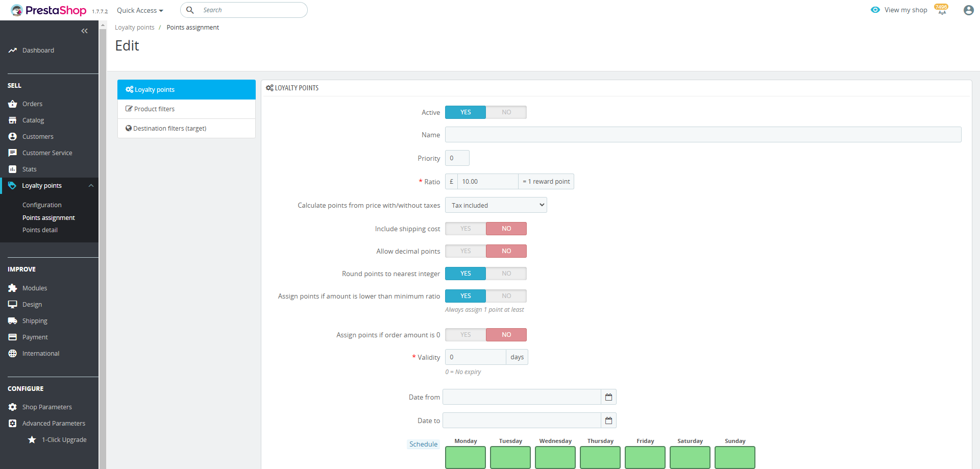
Task: Toggle the Monday schedule box
Action: (465, 457)
